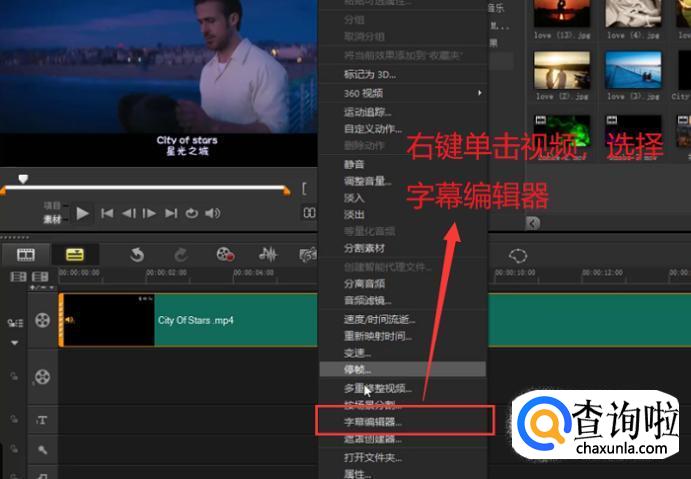Collapse library panel left arrow
Image resolution: width=691 pixels, height=479 pixels.
click(533, 223)
